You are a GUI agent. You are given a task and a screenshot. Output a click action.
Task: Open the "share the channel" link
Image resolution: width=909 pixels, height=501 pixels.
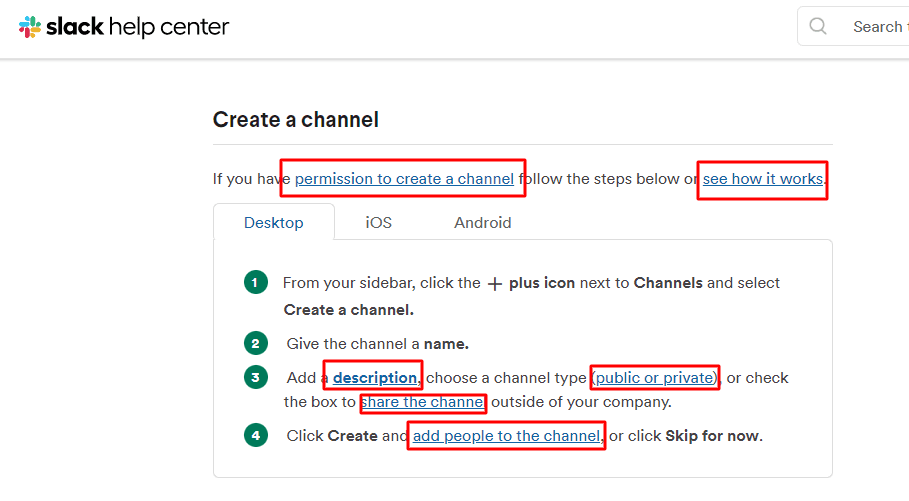click(x=423, y=403)
